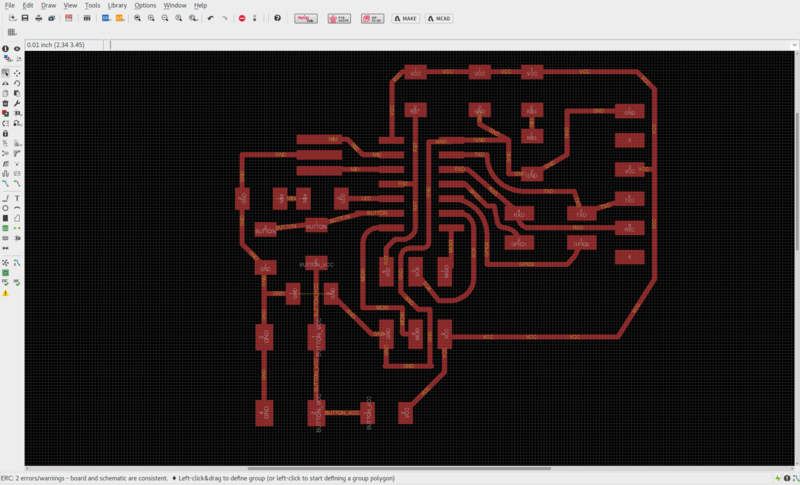Open the Edit menu
800x485 pixels.
28,5
